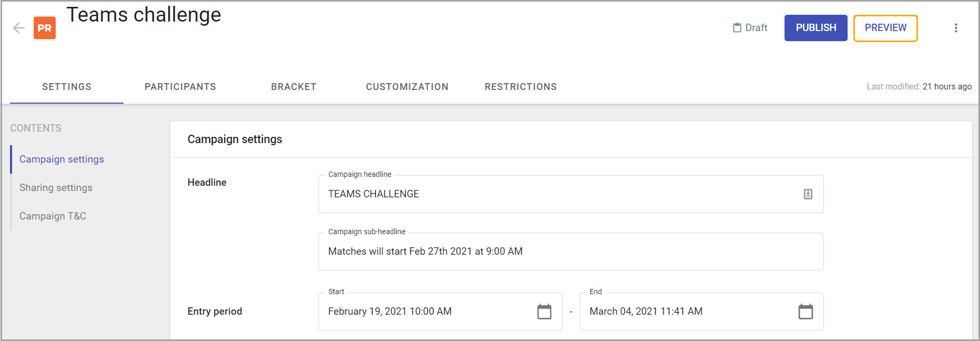
Task: Select the RESTRICTIONS tab
Action: coord(521,87)
